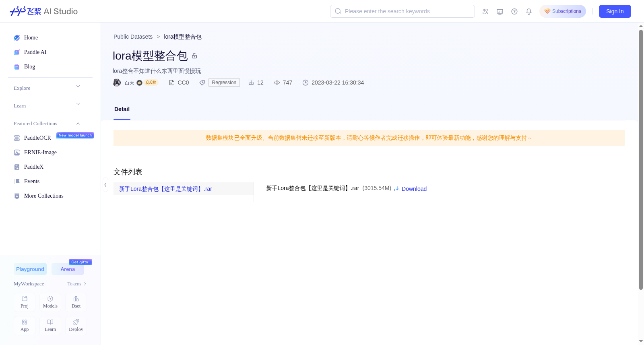The height and width of the screenshot is (345, 644).
Task: Open the Learn workspace icon
Action: point(50,326)
